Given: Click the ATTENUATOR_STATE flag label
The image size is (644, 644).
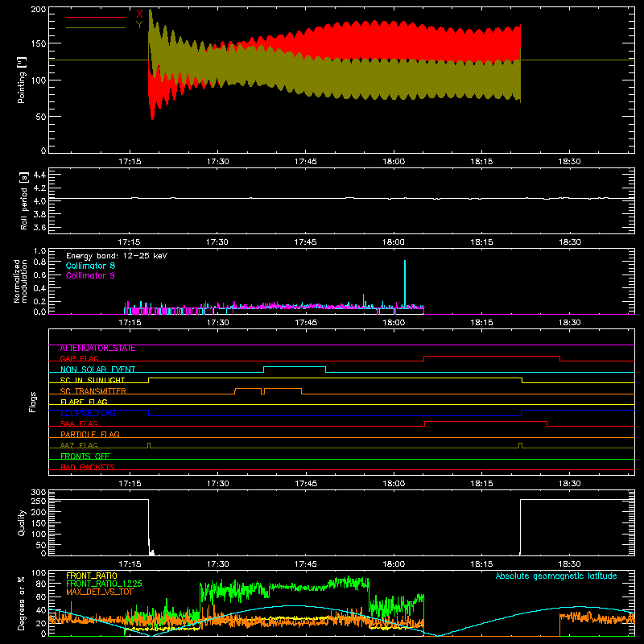Looking at the screenshot, I should [x=97, y=349].
